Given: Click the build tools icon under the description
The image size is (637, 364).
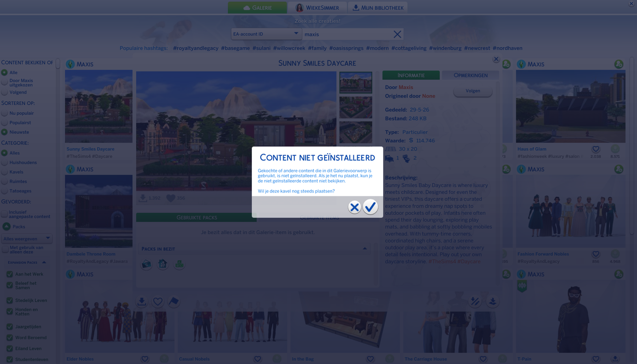Looking at the screenshot, I should pyautogui.click(x=475, y=301).
